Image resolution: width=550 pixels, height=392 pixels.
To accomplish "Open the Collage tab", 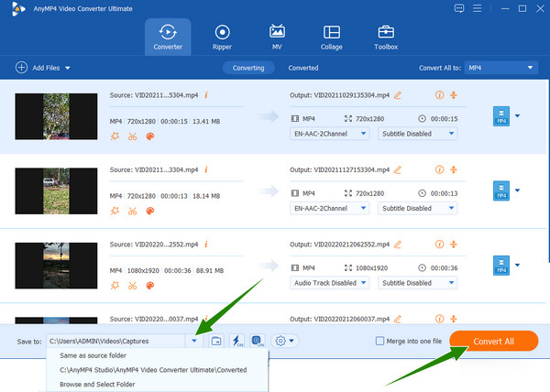I will pos(331,38).
